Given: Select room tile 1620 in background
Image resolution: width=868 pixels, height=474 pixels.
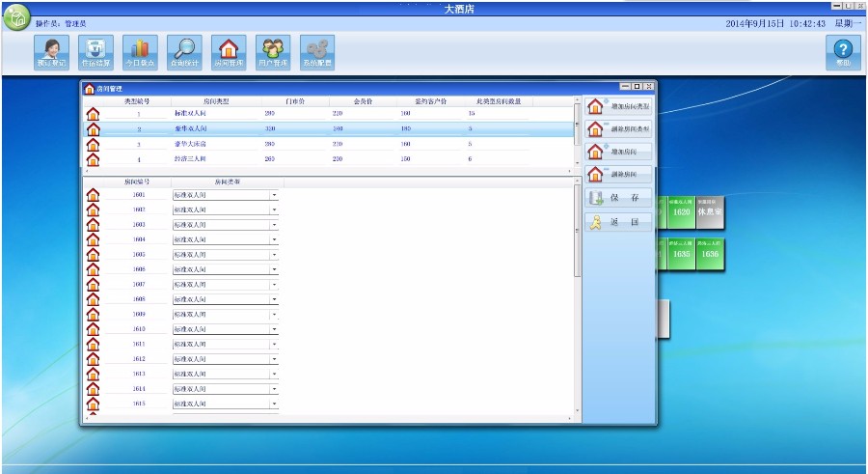Looking at the screenshot, I should (x=681, y=211).
